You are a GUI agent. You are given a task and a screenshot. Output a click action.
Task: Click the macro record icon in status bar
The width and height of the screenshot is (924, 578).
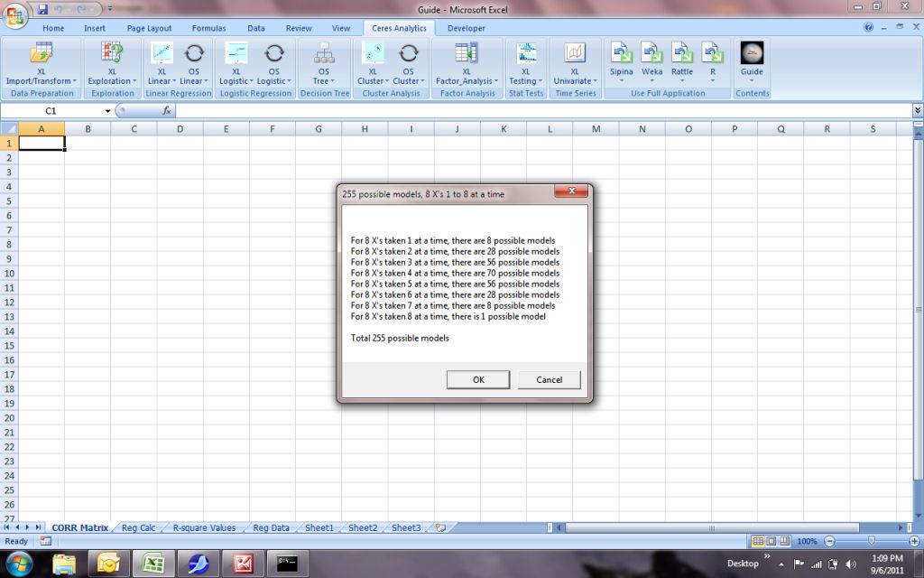pos(46,541)
